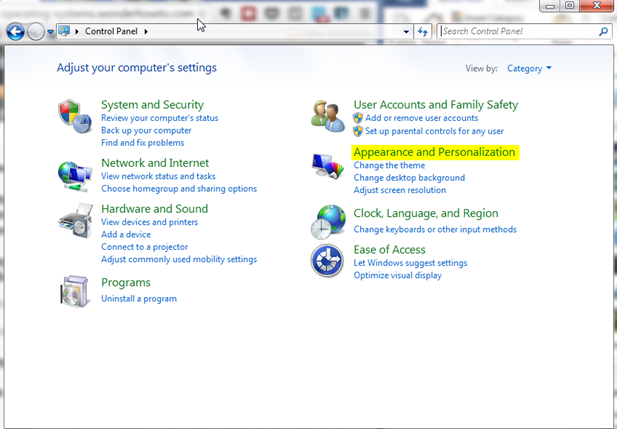
Task: Open System and Security category
Action: coord(152,105)
